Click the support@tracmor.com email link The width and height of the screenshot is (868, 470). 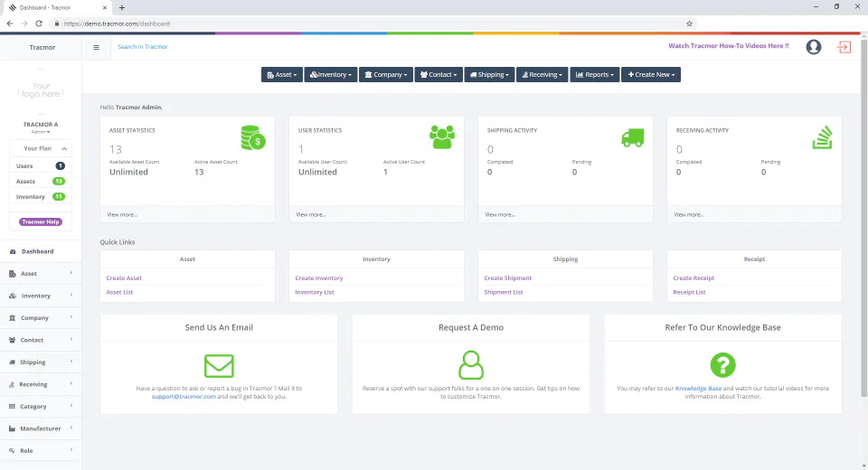184,397
